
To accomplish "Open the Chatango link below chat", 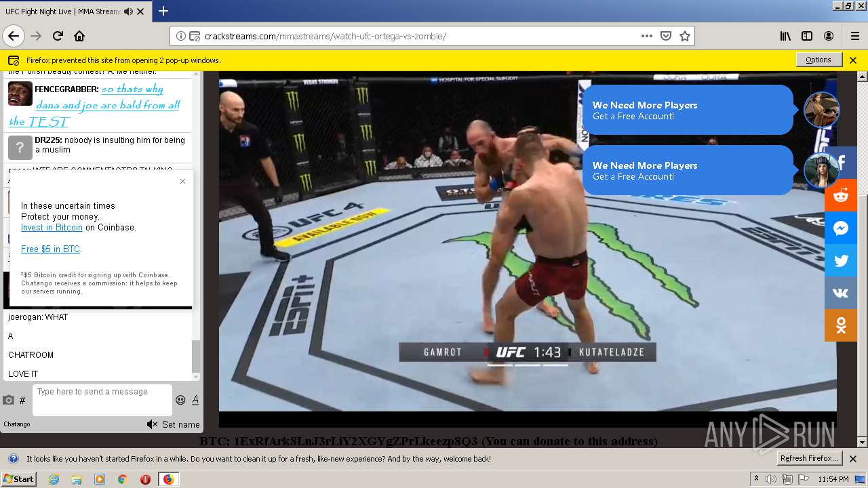I will click(17, 424).
